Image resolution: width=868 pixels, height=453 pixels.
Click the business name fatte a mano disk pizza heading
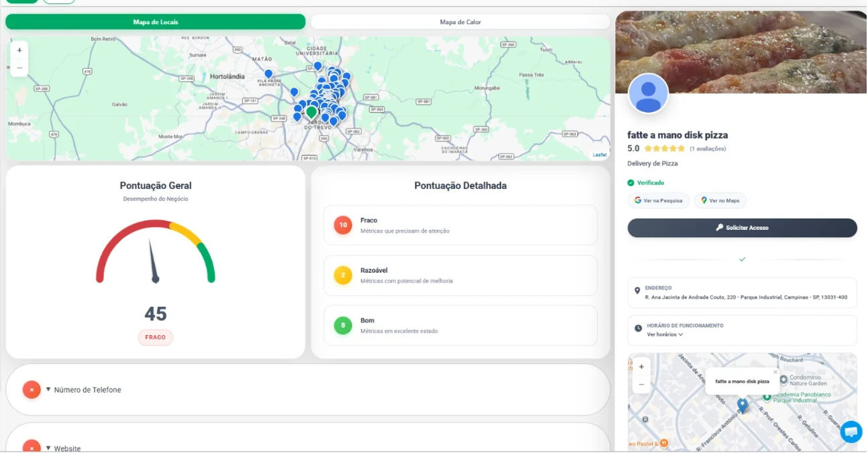[677, 135]
